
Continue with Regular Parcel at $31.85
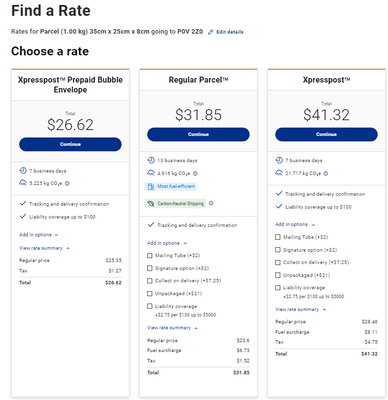[198, 134]
